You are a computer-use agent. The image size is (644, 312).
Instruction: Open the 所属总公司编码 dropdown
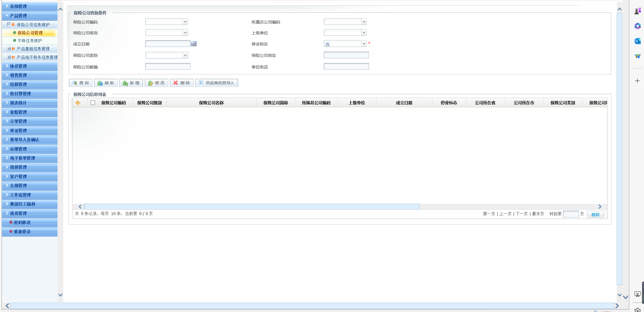pyautogui.click(x=364, y=22)
